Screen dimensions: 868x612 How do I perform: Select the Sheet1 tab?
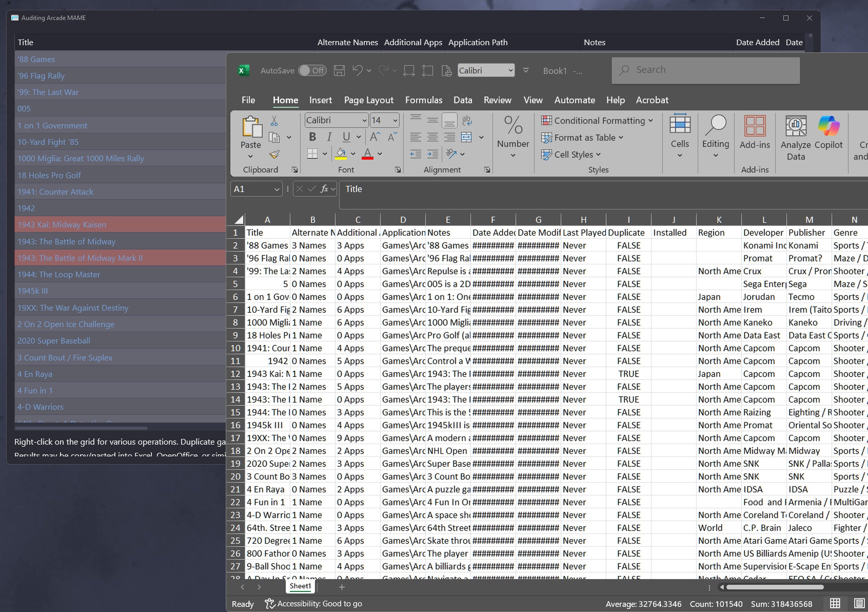(x=300, y=586)
